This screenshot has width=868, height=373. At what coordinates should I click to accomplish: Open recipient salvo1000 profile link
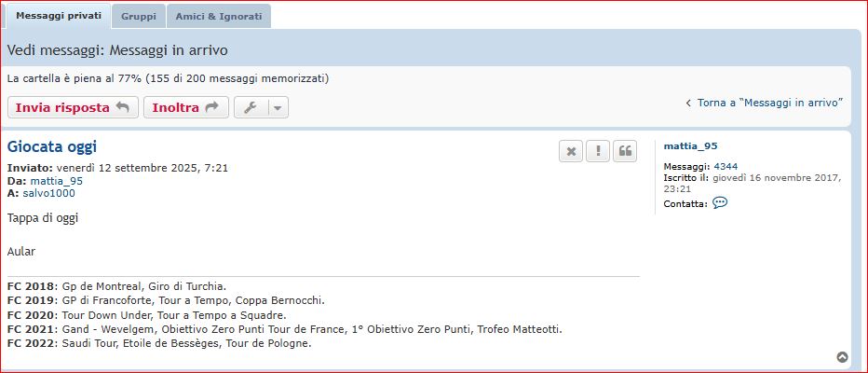point(48,193)
